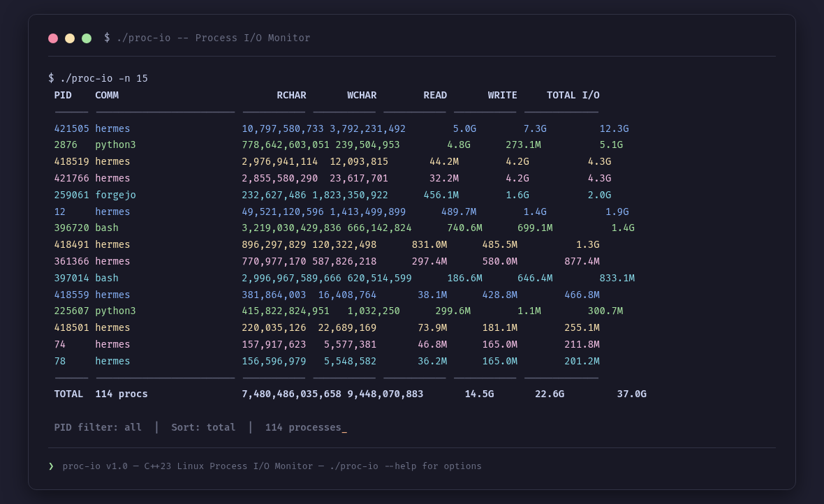Click total RCHAR 7,480,486,035,658
The height and width of the screenshot is (504, 824).
(x=292, y=394)
